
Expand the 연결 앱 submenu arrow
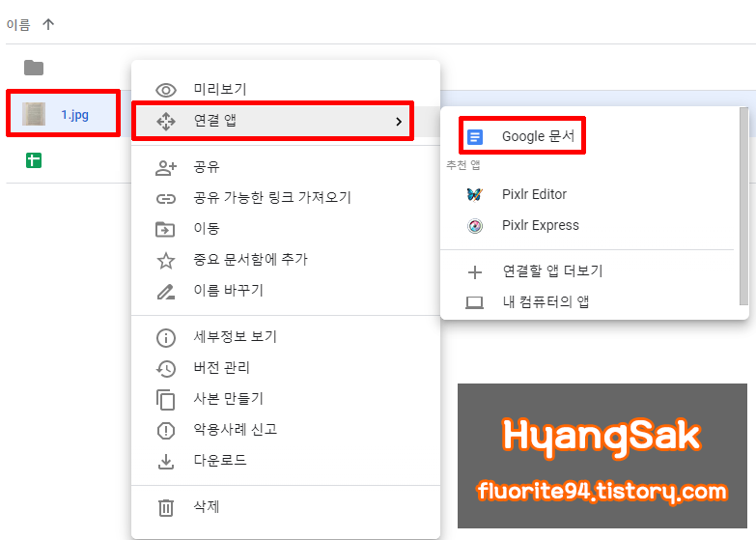[398, 122]
